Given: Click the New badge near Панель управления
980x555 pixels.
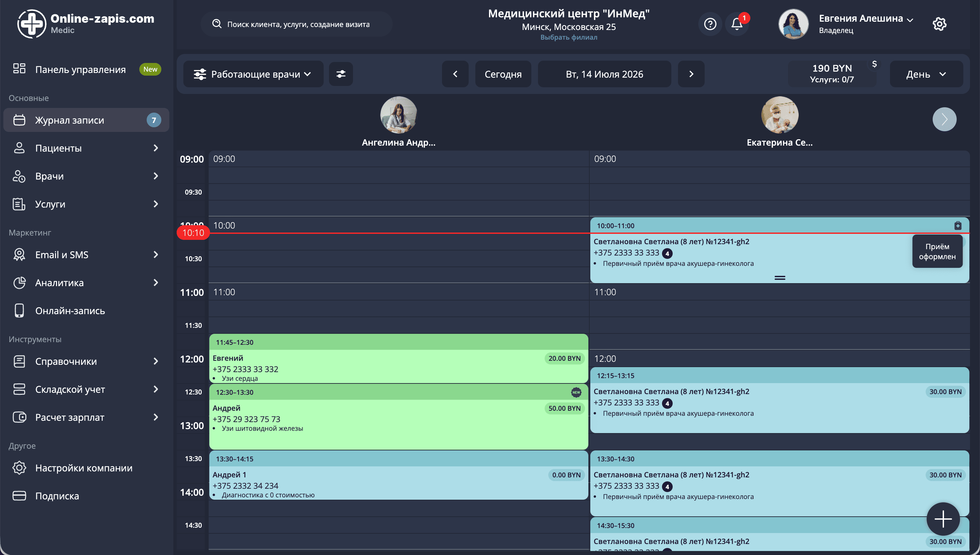Looking at the screenshot, I should [150, 69].
